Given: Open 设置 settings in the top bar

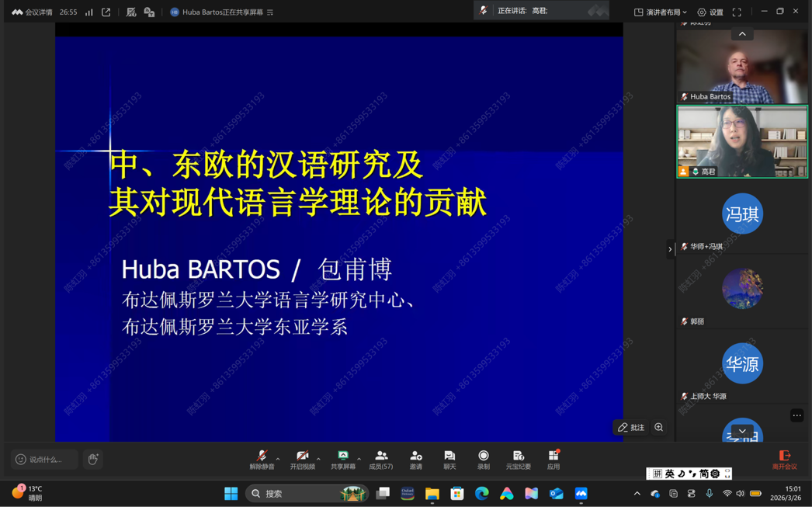Looking at the screenshot, I should [x=710, y=12].
